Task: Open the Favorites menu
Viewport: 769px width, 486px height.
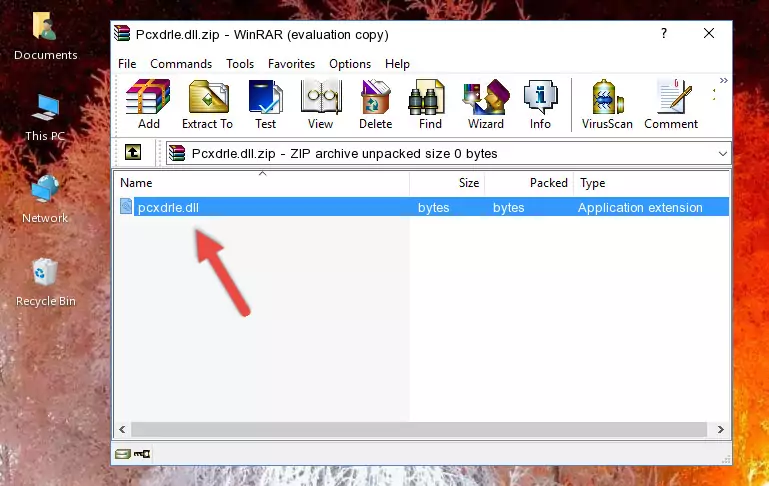Action: coord(291,64)
